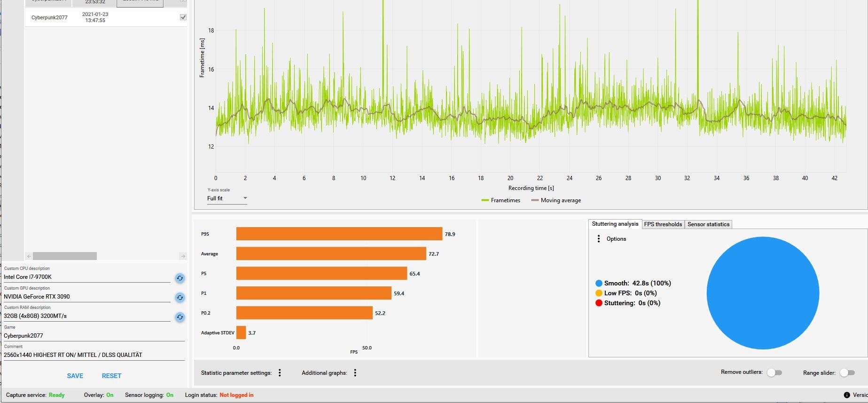Click the Stuttering 0s legend item

pos(628,303)
